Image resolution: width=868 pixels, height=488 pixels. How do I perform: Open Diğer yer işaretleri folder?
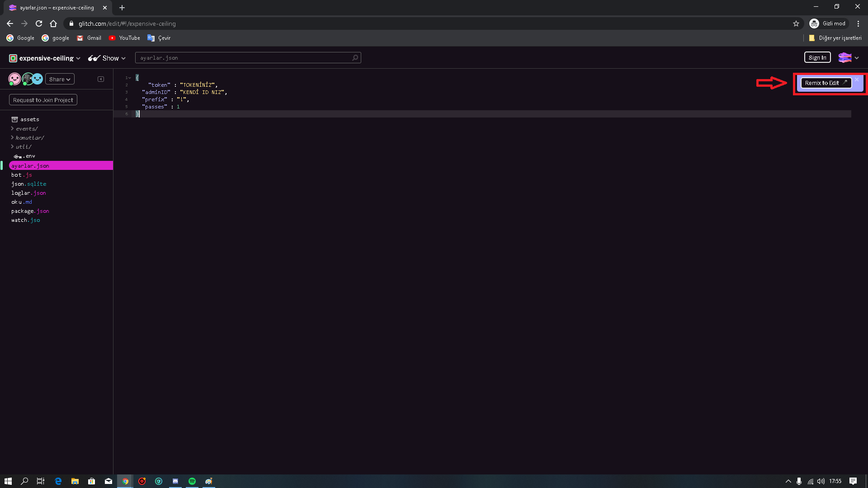835,38
